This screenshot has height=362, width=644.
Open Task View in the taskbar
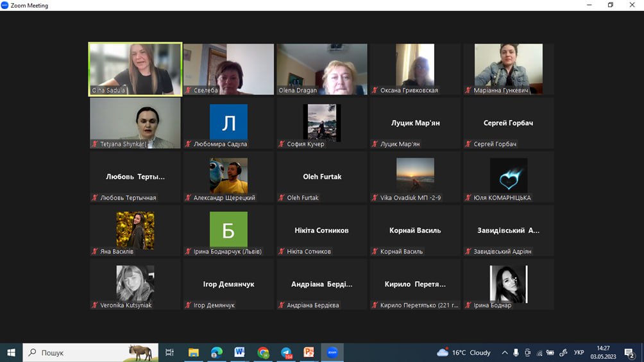(169, 352)
